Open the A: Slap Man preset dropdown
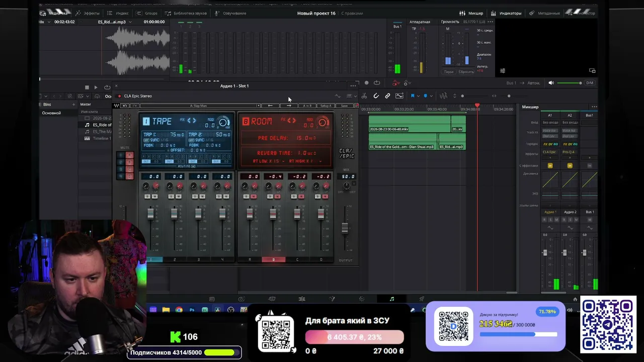 tap(200, 106)
